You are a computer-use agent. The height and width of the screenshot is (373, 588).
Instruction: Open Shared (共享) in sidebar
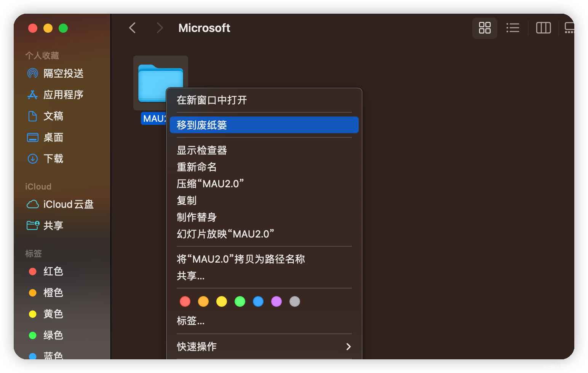[x=45, y=225]
